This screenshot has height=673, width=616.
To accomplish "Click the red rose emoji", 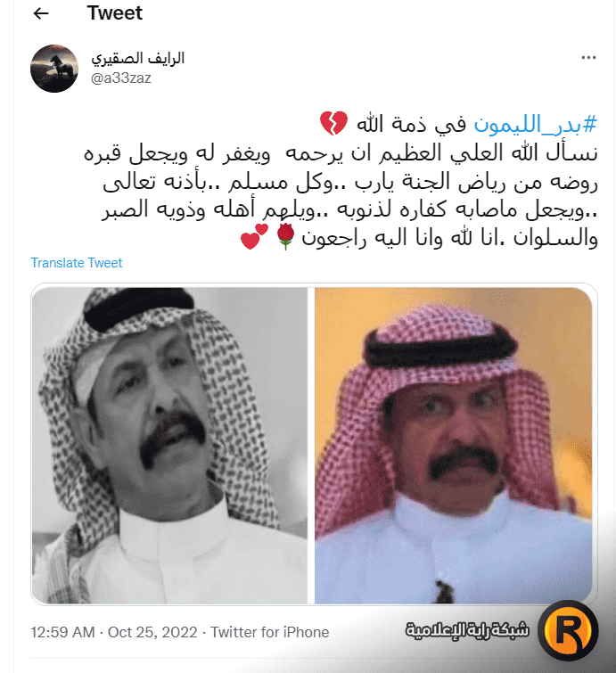I will [285, 236].
